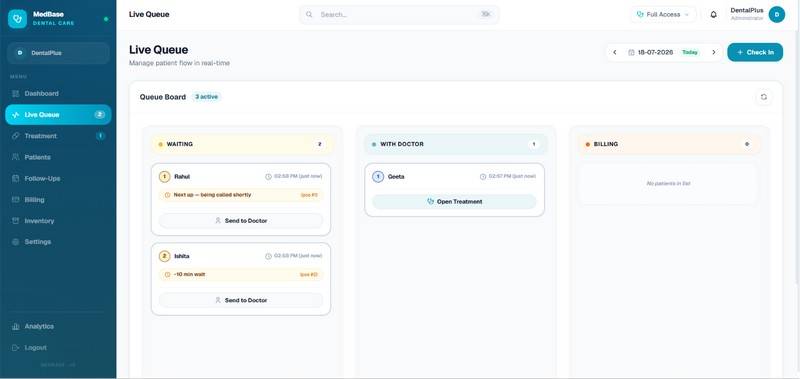Viewport: 800px width, 379px height.
Task: Click Analytics chart icon
Action: 15,326
